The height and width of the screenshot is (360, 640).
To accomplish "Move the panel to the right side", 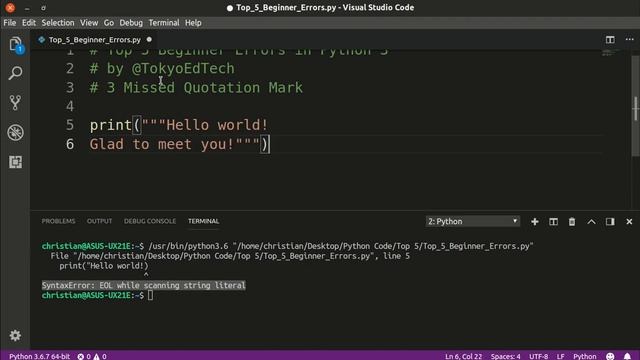I will click(610, 222).
